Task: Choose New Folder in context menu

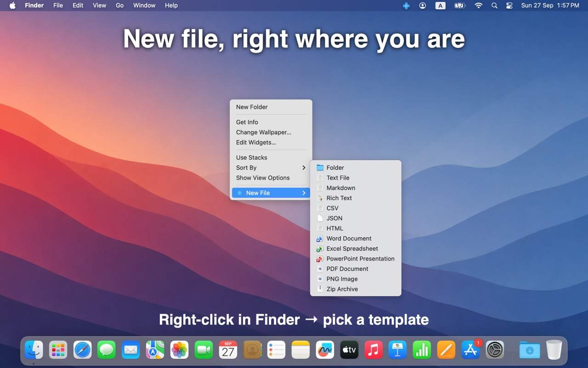Action: coord(271,107)
